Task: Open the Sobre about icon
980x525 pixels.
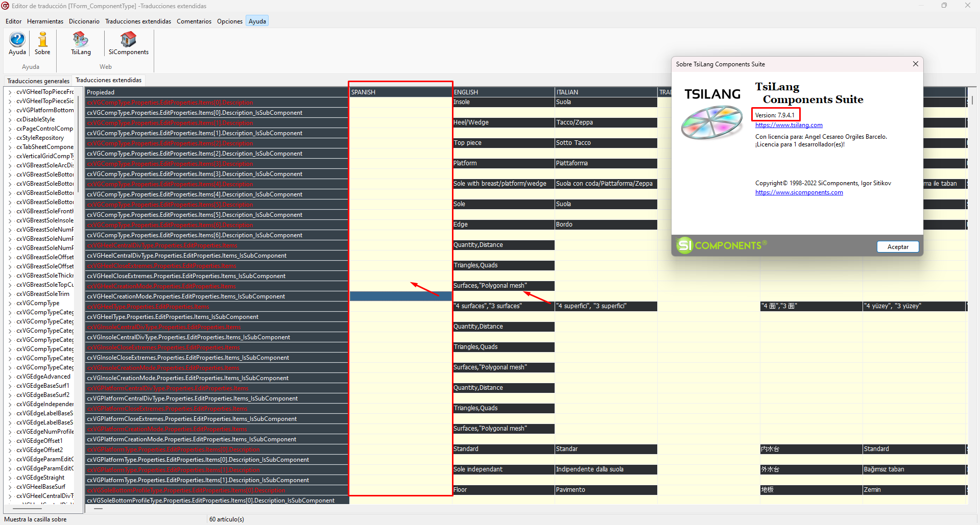Action: pos(42,43)
